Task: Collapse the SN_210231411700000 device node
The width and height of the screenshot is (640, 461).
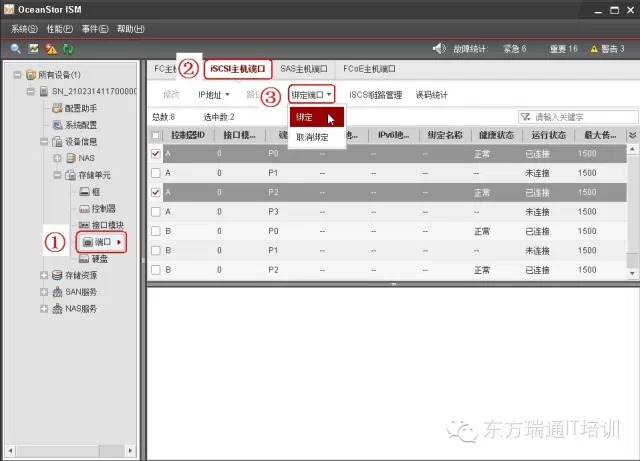Action: 31,91
